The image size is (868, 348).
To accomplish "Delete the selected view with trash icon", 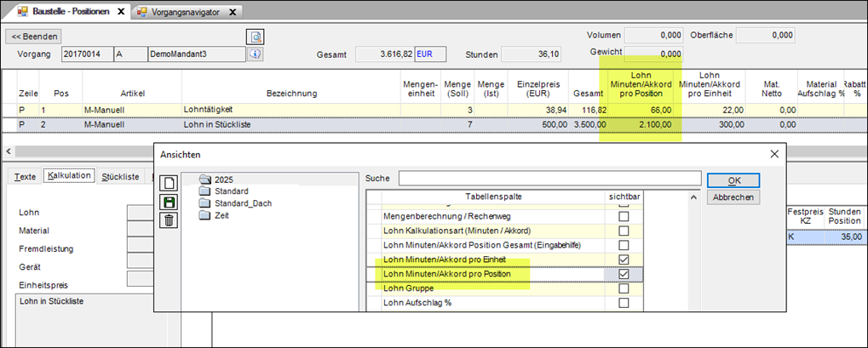I will 169,220.
